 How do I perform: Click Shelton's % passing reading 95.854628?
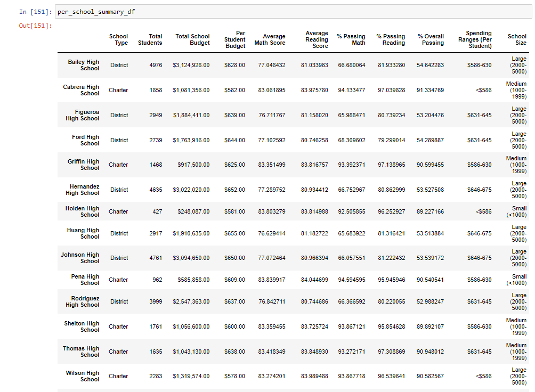tap(391, 326)
